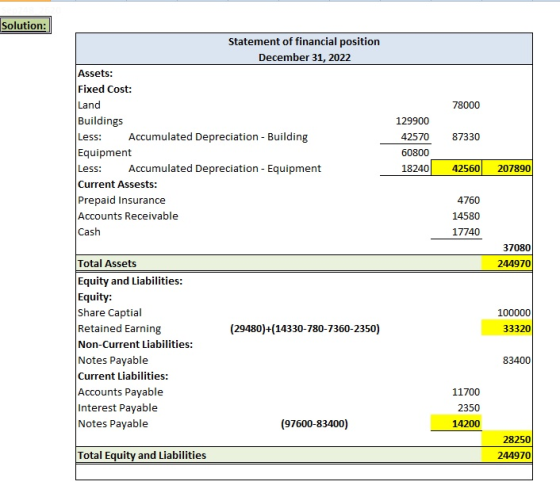The height and width of the screenshot is (493, 560).
Task: Select Total Equity and Liabilities label
Action: pos(142,455)
